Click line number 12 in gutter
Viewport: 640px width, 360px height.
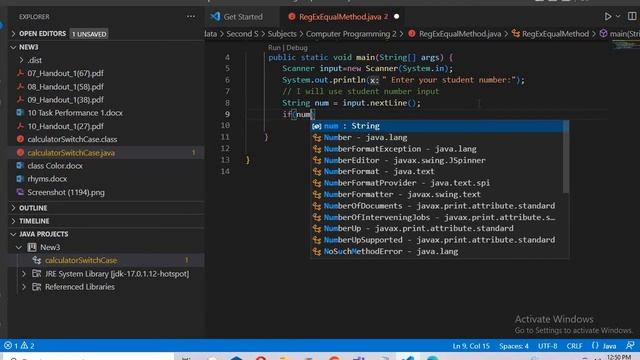[x=225, y=149]
